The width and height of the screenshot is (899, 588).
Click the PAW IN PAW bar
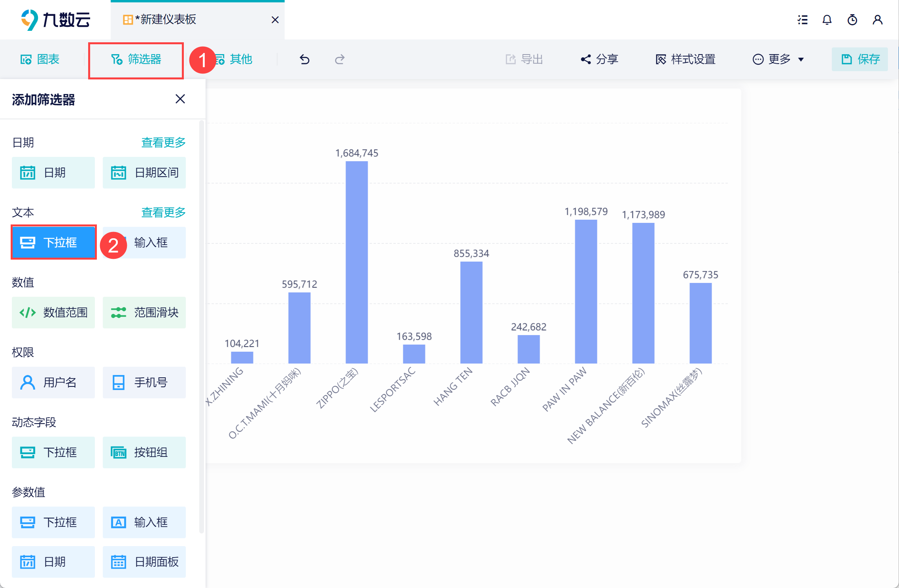[x=586, y=292]
